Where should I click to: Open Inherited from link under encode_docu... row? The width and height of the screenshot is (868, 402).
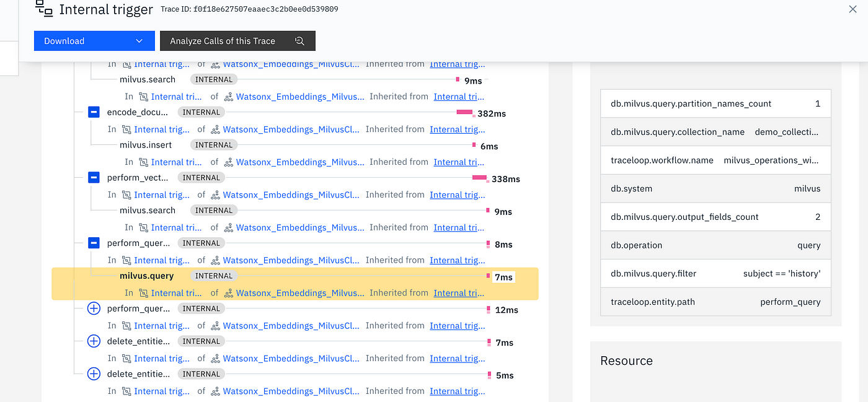click(x=457, y=129)
